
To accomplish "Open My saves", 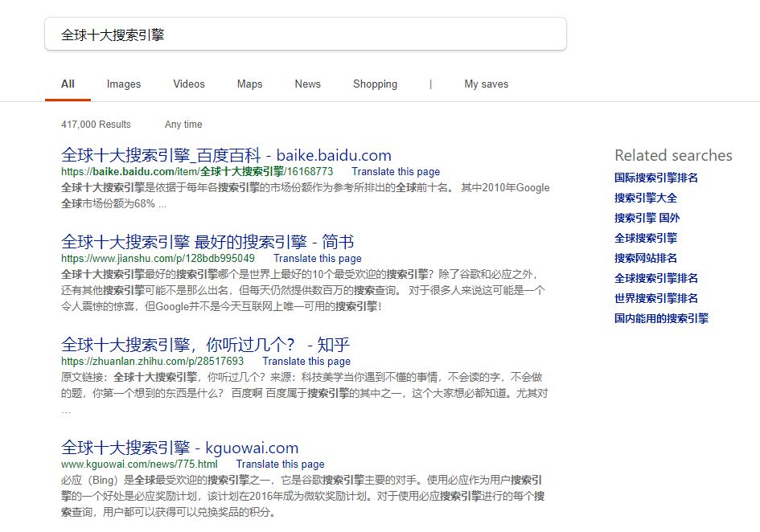I will tap(486, 84).
